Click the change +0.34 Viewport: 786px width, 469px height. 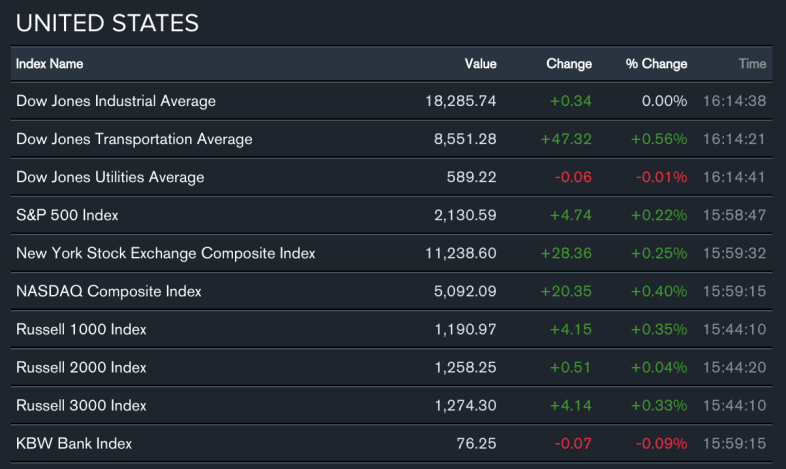tap(570, 101)
